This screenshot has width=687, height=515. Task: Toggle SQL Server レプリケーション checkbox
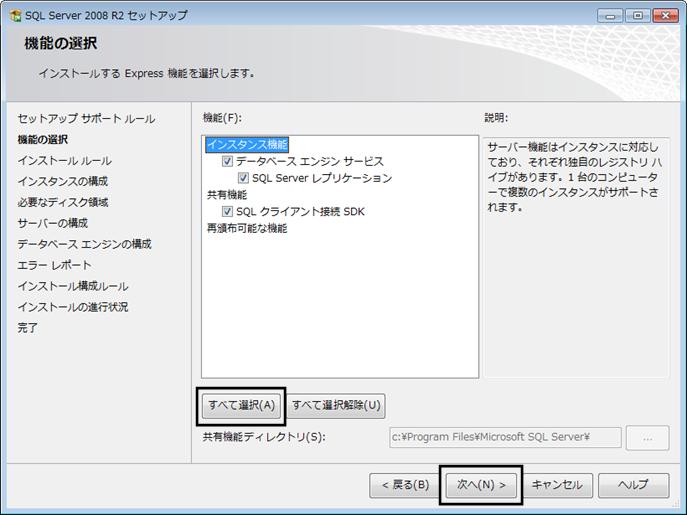pos(243,178)
